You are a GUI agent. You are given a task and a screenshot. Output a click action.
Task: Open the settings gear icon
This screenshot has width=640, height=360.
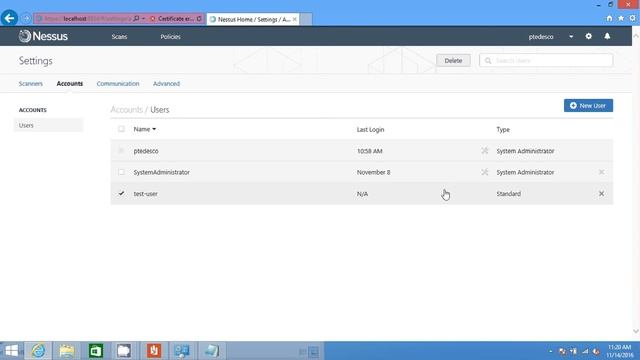point(589,36)
